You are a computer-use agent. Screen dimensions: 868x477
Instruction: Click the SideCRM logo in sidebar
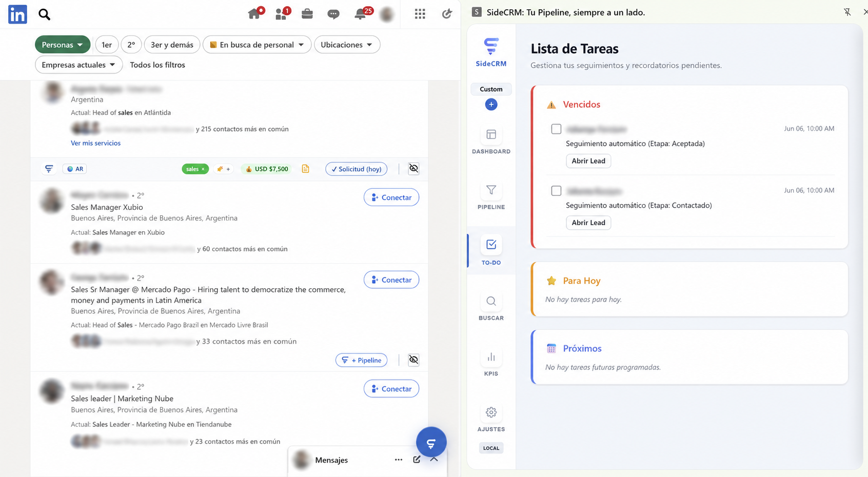(491, 52)
